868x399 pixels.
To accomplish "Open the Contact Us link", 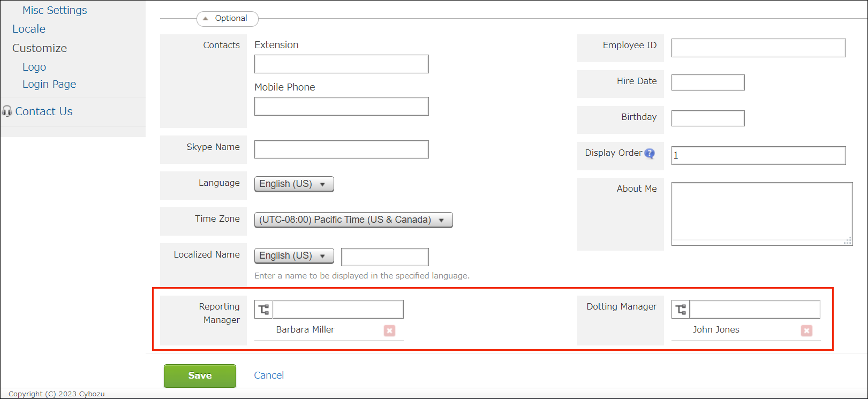I will point(44,111).
